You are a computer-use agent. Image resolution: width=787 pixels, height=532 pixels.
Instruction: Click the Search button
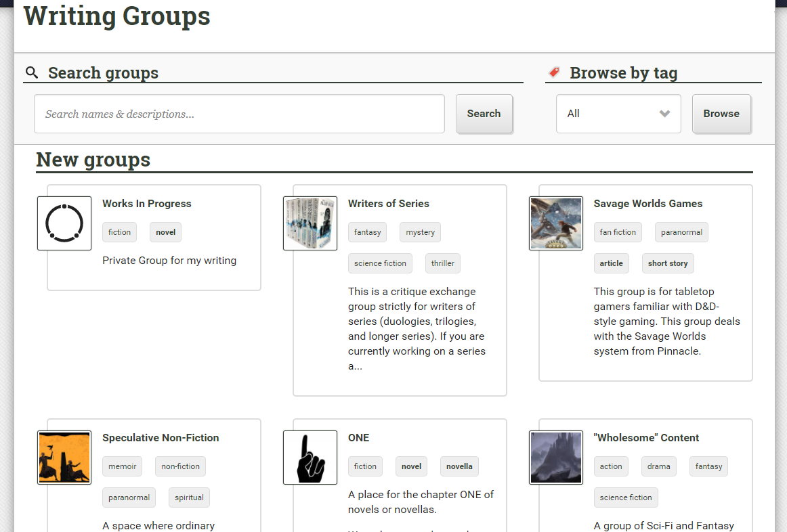(484, 114)
